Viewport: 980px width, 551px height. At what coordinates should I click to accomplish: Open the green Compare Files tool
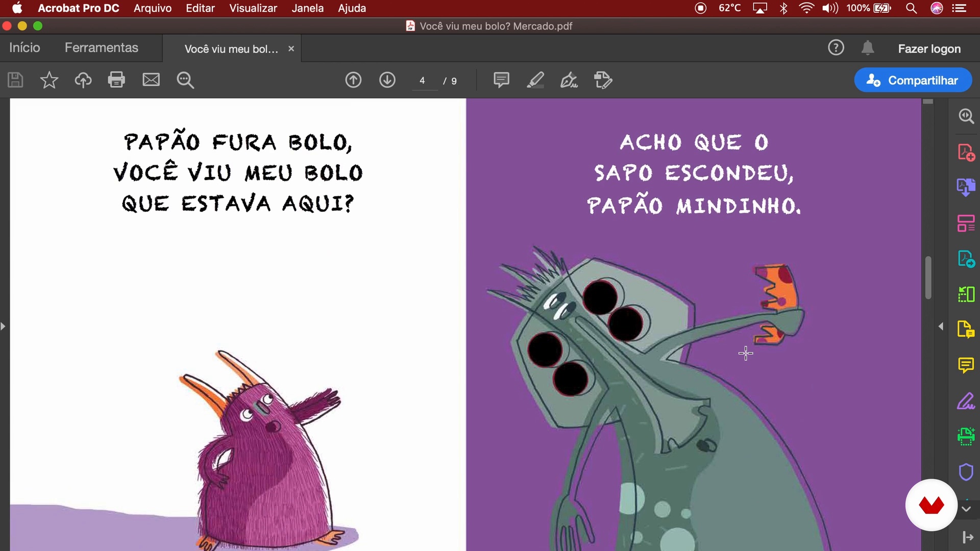point(966,294)
